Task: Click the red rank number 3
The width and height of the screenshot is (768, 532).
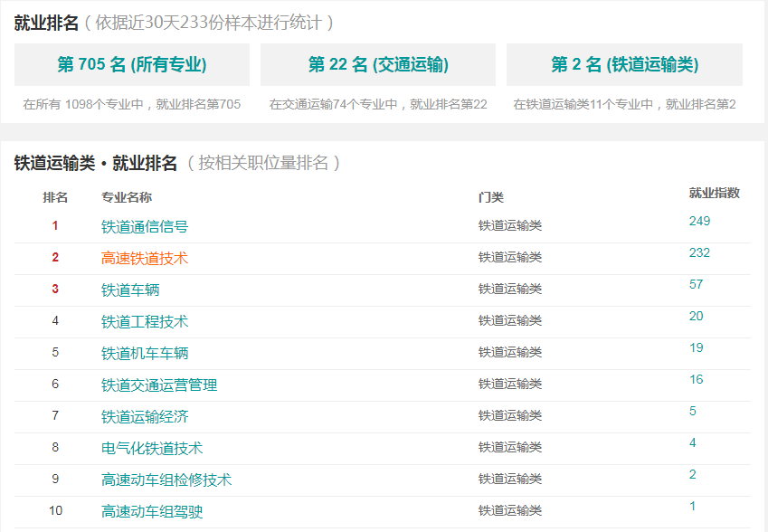Action: coord(55,289)
